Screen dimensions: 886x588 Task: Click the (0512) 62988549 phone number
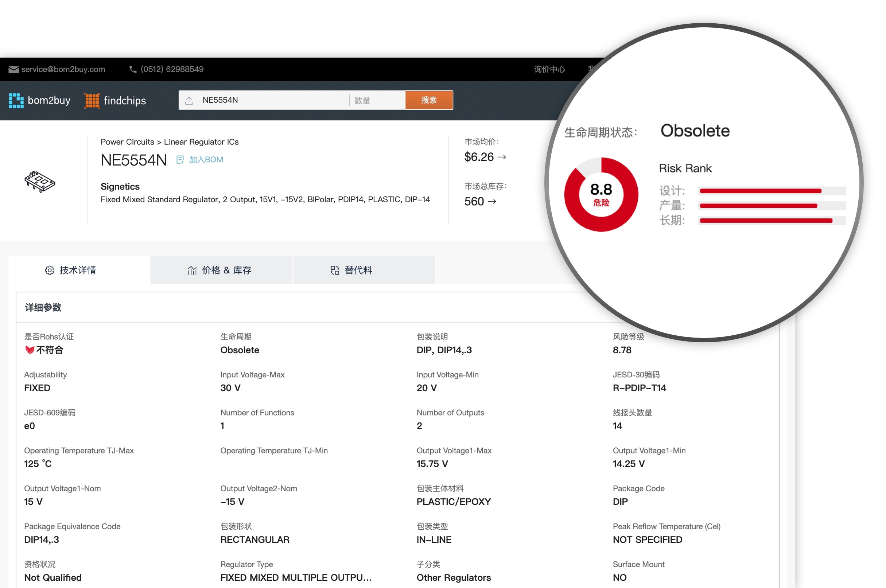pyautogui.click(x=172, y=69)
